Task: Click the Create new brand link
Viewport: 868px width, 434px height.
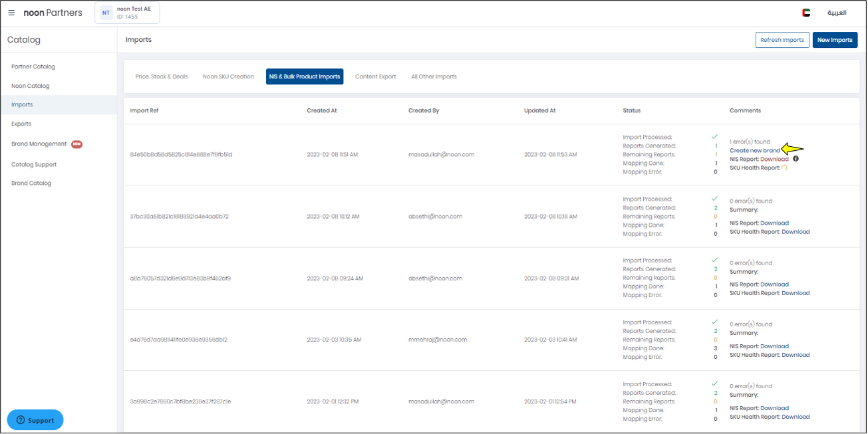Action: [754, 151]
